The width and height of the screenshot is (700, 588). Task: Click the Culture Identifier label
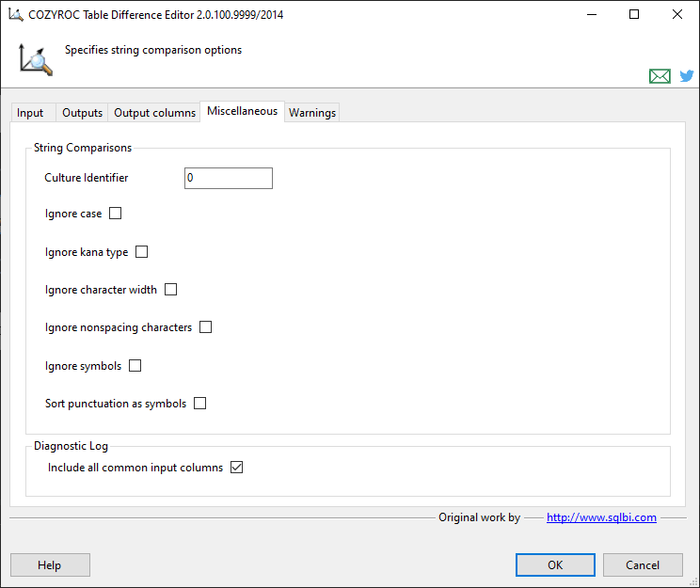click(87, 178)
